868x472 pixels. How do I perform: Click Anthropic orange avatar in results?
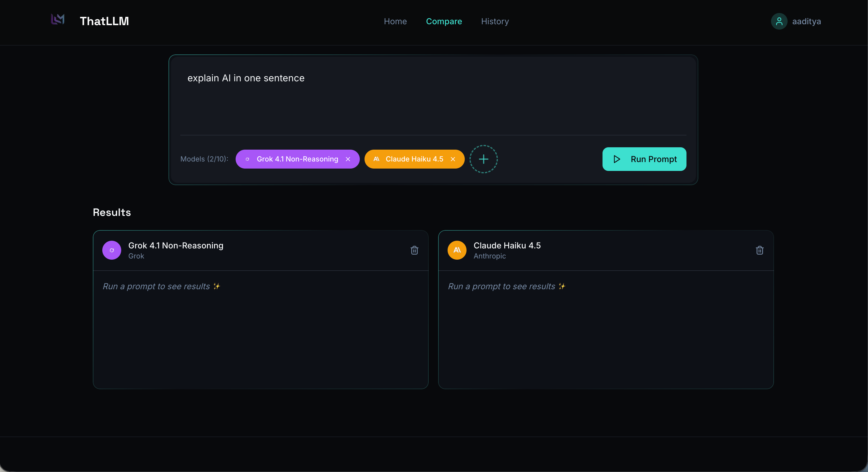click(456, 250)
